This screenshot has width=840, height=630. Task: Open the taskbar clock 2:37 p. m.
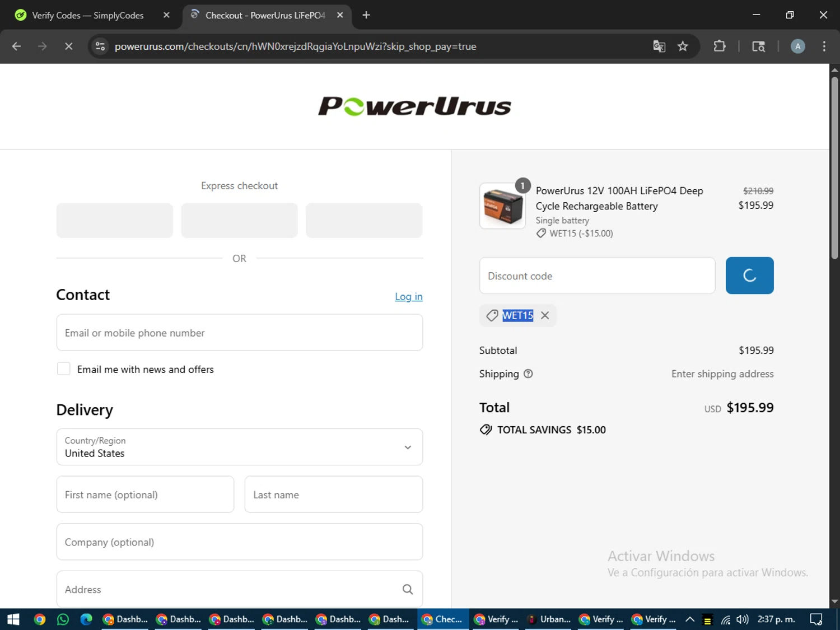(x=776, y=619)
